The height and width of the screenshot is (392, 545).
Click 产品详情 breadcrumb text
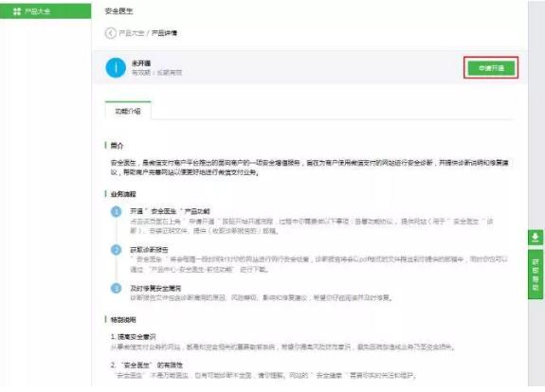(164, 33)
